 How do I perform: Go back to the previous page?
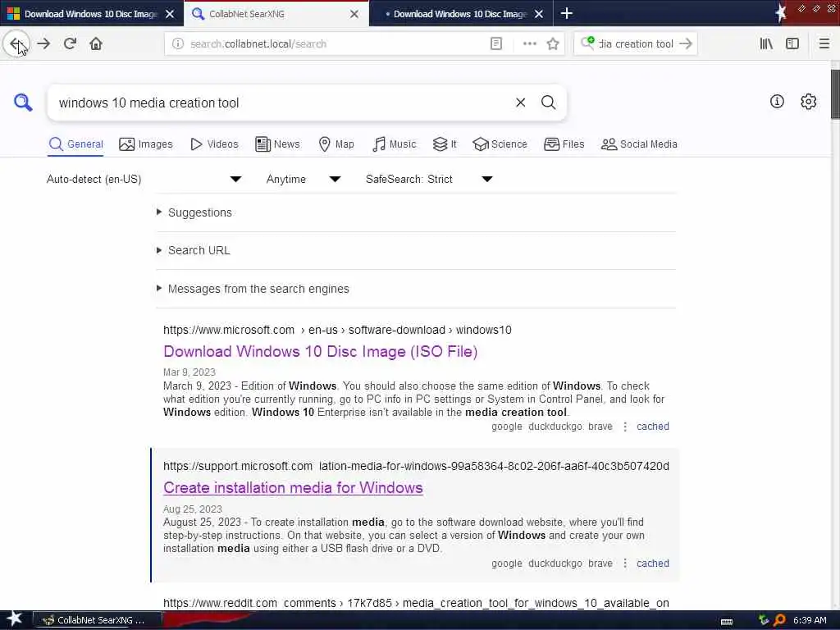16,44
